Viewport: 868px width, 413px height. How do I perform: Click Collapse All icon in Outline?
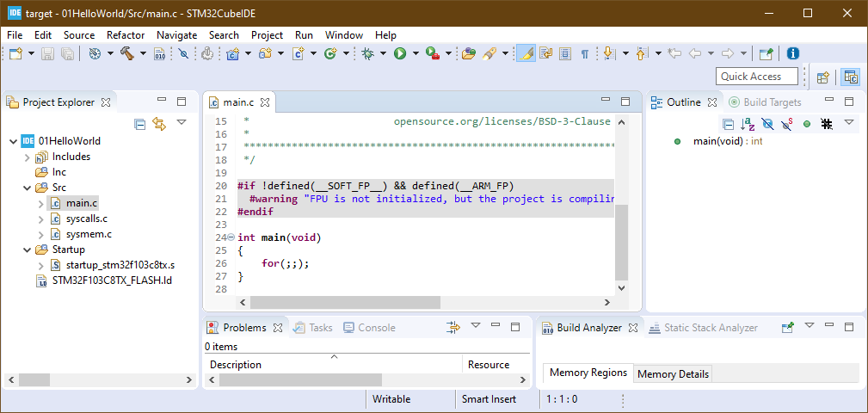pyautogui.click(x=729, y=124)
